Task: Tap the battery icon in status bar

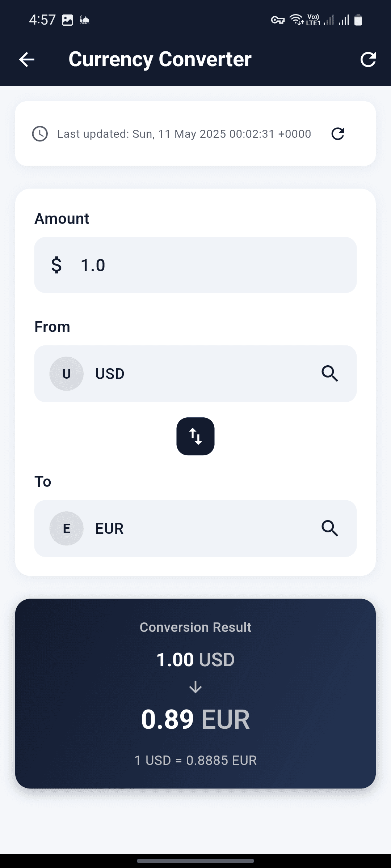Action: [x=358, y=20]
